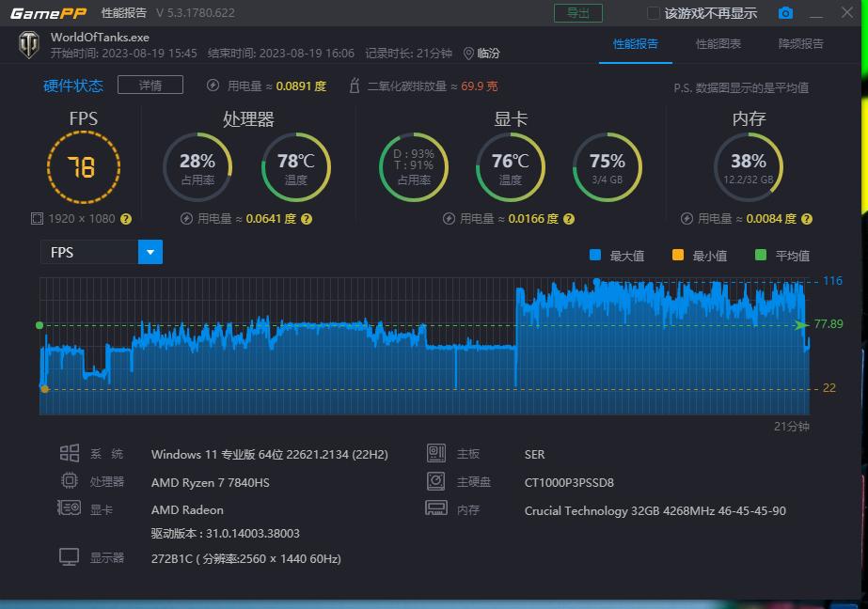Screen dimensions: 868x609
Task: Open the FPS chart metric dropdown
Action: 150,252
